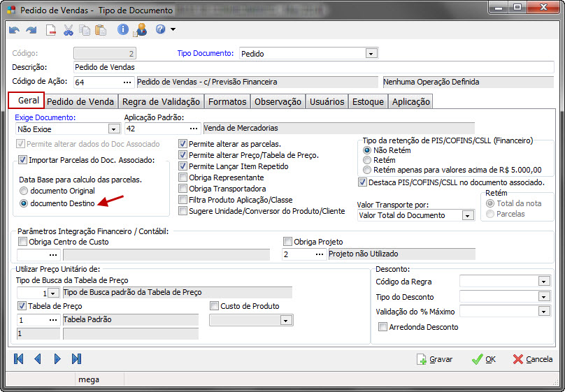Click the redo arrow toolbar icon

(31, 30)
